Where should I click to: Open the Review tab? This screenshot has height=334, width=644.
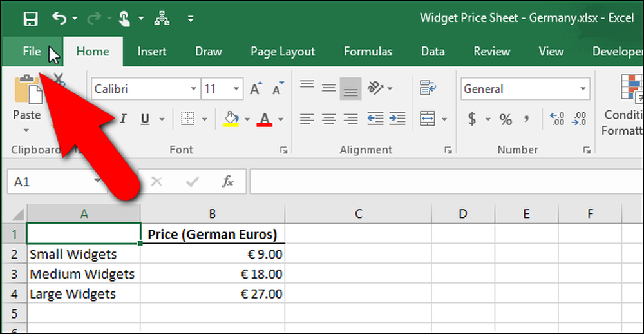(x=491, y=52)
